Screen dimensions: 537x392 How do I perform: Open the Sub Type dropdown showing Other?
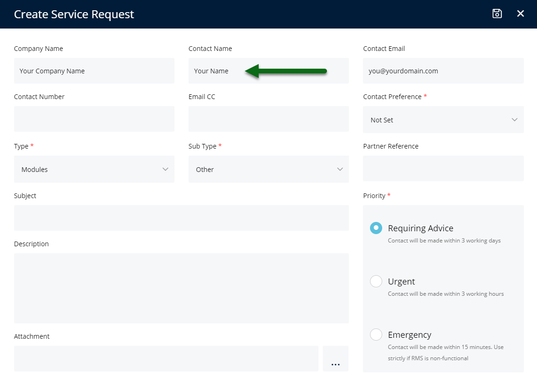(x=268, y=169)
